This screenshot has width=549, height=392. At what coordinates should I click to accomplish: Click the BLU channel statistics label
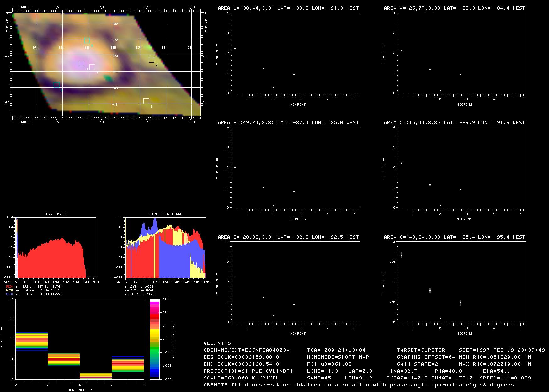9,294
